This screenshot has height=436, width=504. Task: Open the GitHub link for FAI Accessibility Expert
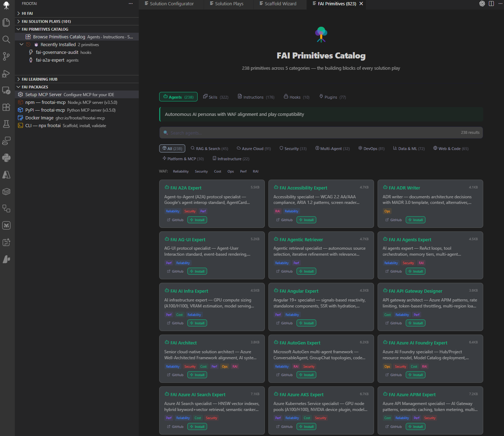[285, 220]
